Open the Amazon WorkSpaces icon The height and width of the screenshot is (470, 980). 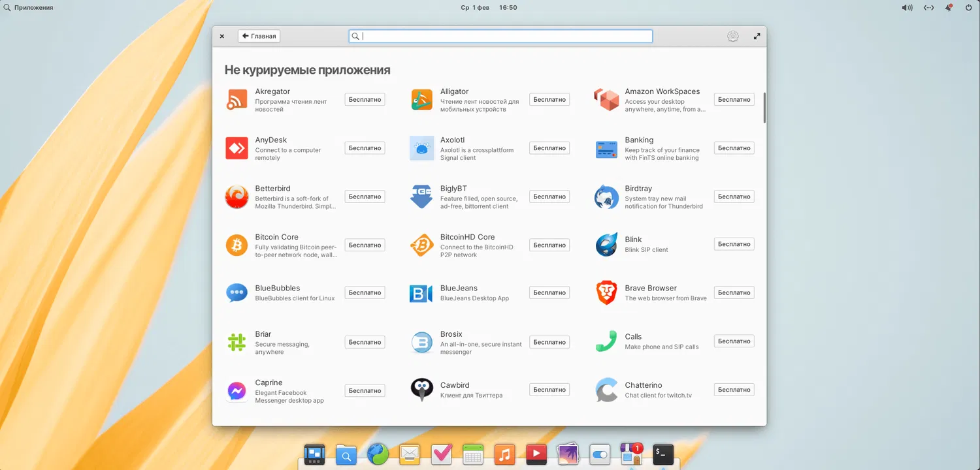tap(606, 100)
